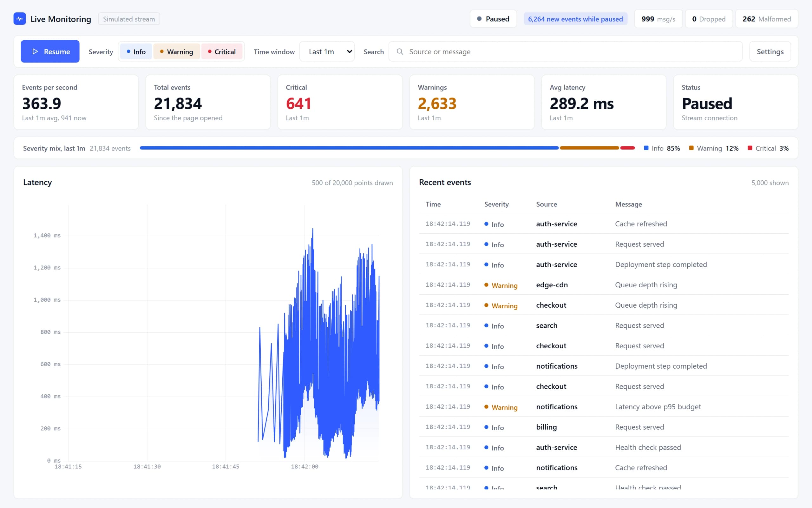Screen dimensions: 812x508
Task: Select the billing Request served row
Action: (x=604, y=427)
